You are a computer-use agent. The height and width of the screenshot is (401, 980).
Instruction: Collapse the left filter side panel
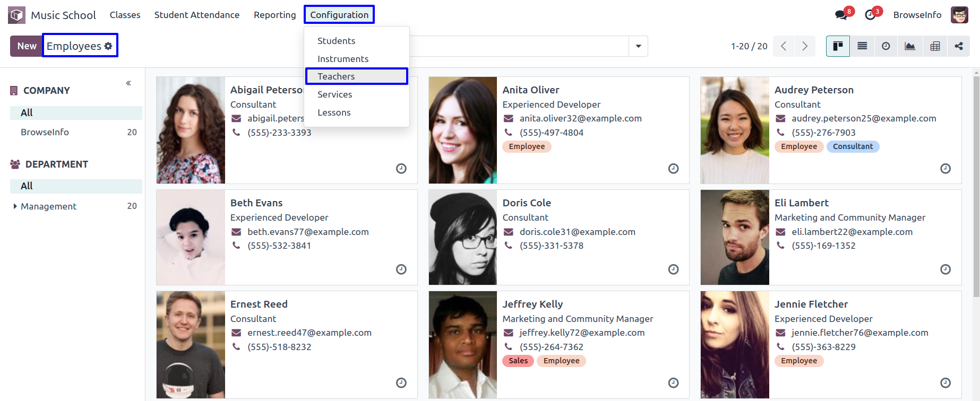click(x=128, y=83)
